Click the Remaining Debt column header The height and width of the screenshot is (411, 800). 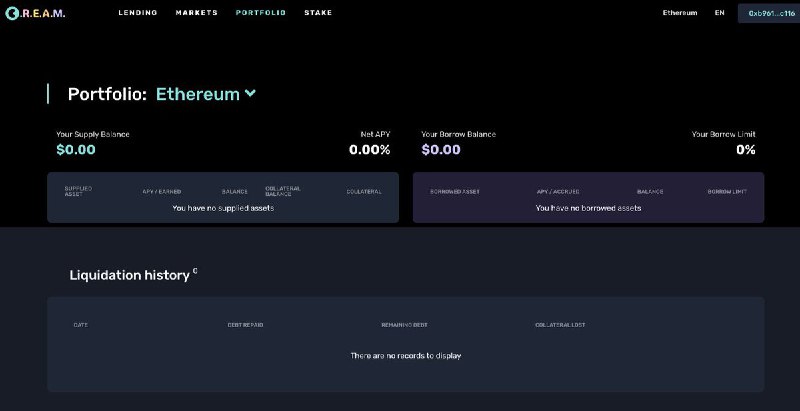click(x=405, y=325)
